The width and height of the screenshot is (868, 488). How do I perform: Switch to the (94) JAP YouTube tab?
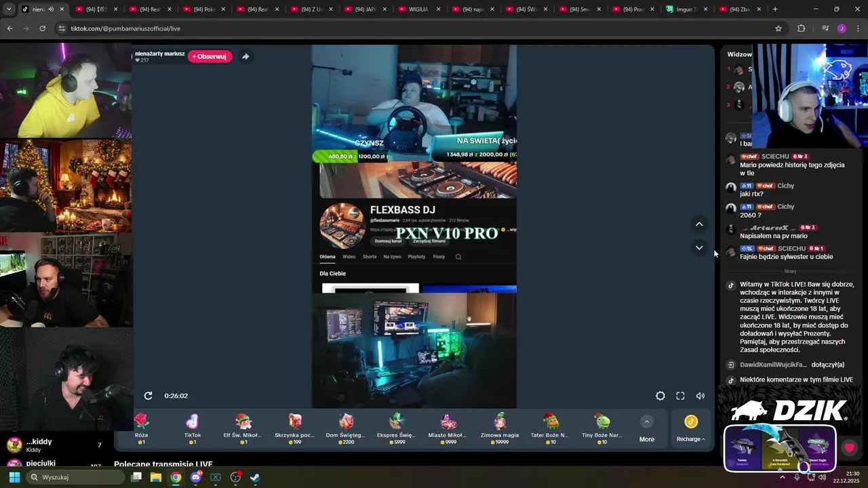point(365,9)
